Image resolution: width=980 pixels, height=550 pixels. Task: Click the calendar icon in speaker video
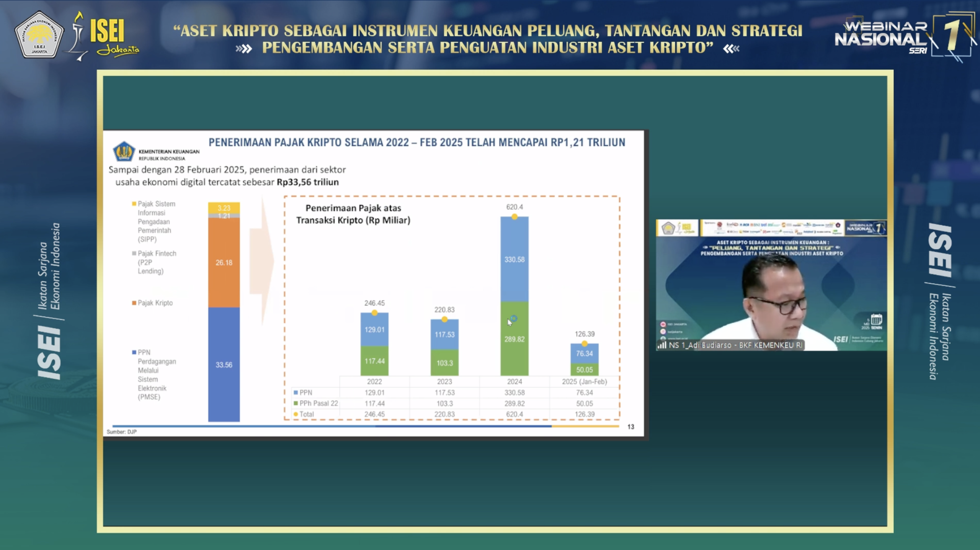tap(876, 319)
